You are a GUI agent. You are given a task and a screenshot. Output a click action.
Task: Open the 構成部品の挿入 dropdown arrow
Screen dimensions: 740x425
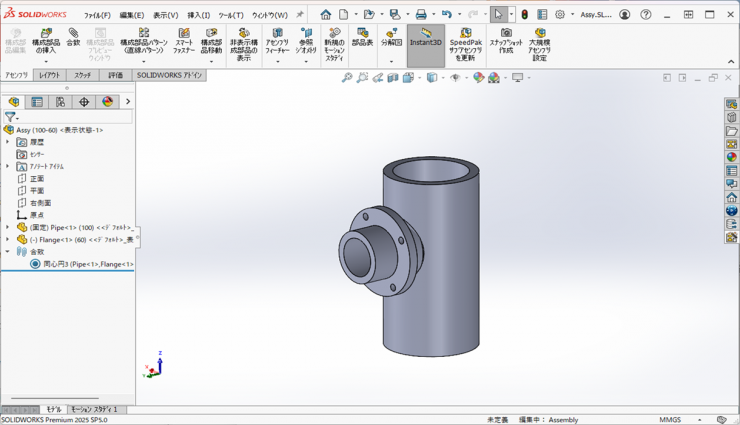(46, 62)
